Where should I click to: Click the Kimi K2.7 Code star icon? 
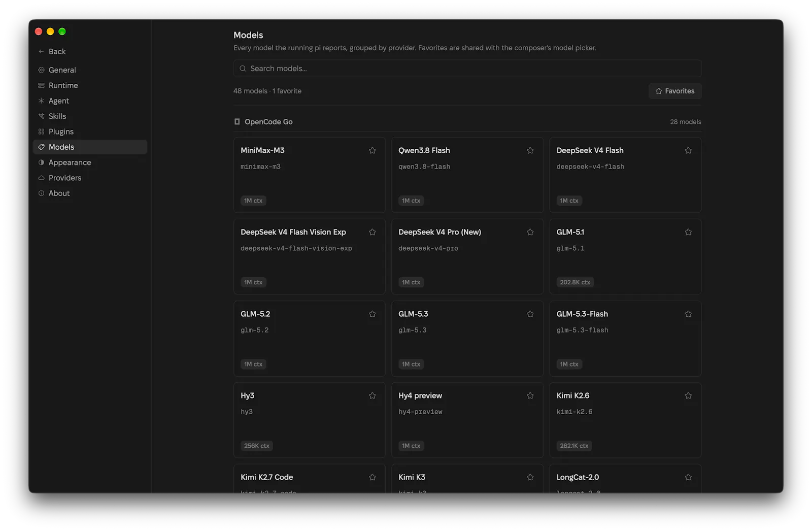(372, 477)
